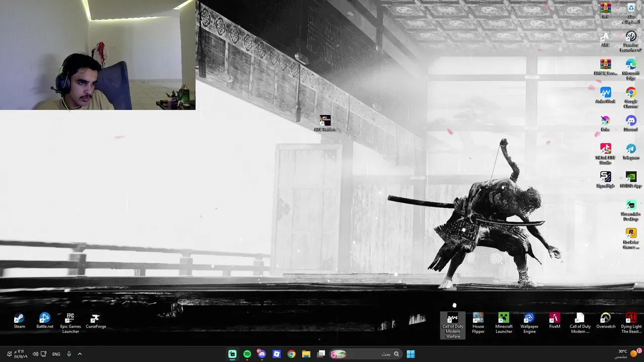Open the Telegram desktop shortcut
This screenshot has width=644, height=362.
(631, 151)
